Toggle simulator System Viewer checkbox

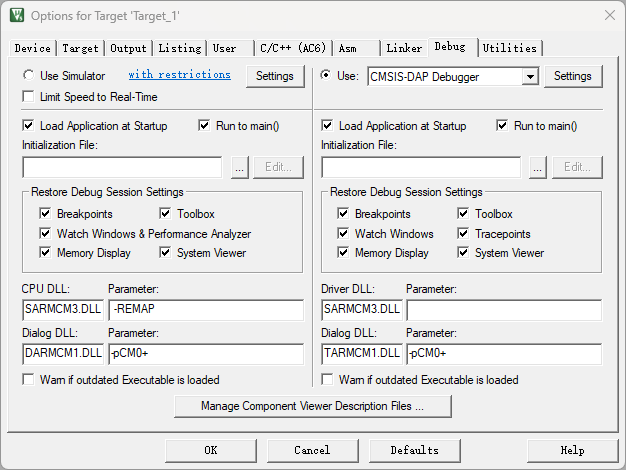point(165,252)
